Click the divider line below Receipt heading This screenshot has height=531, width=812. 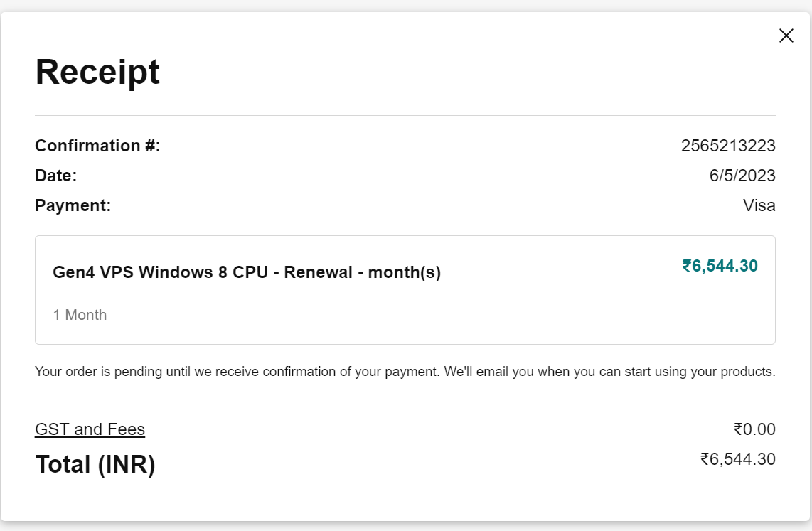point(405,115)
